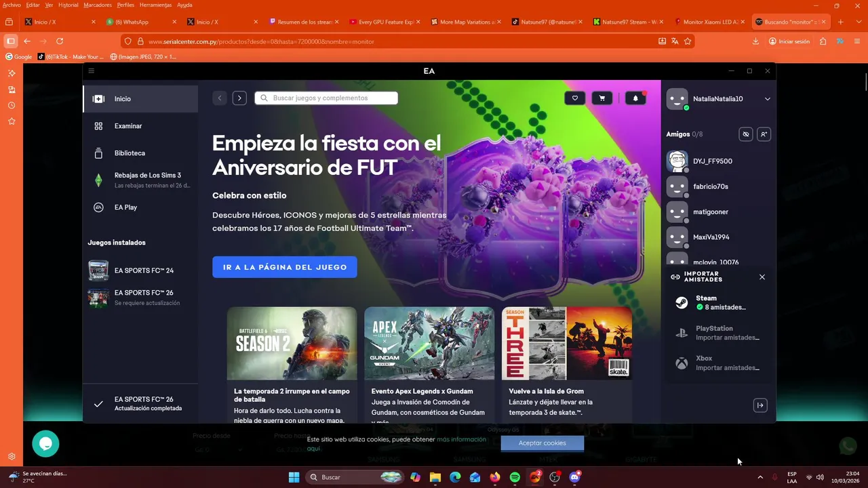
Task: Click EA back navigation arrow
Action: [x=219, y=98]
